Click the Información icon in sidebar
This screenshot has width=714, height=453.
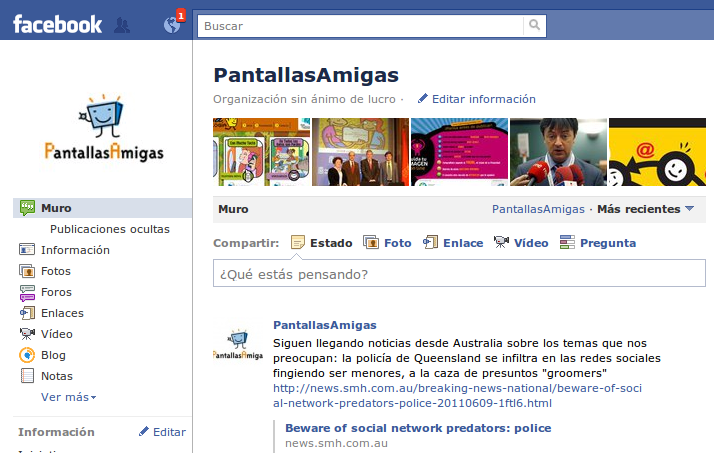(27, 249)
